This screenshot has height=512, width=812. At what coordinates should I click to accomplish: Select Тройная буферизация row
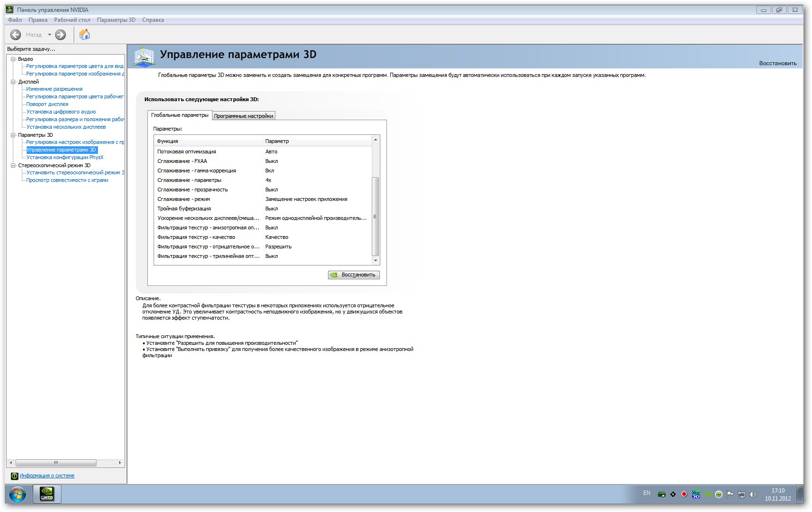262,209
